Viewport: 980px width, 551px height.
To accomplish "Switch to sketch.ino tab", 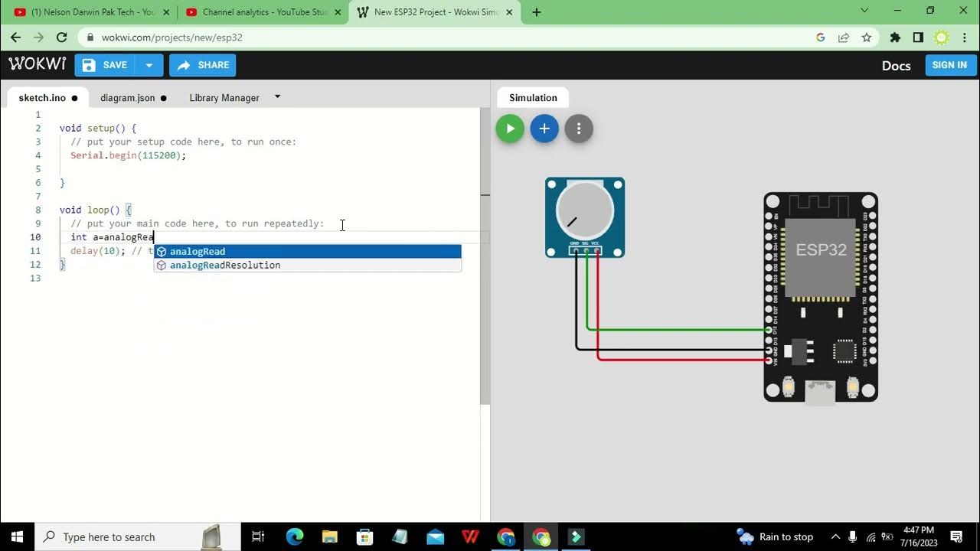I will click(x=47, y=98).
